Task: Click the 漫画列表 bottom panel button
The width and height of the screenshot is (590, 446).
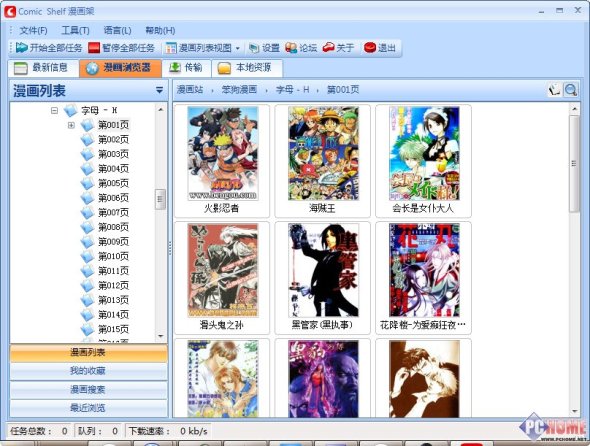Action: (88, 353)
